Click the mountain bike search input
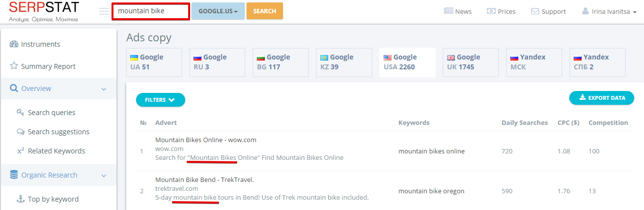 pos(151,11)
